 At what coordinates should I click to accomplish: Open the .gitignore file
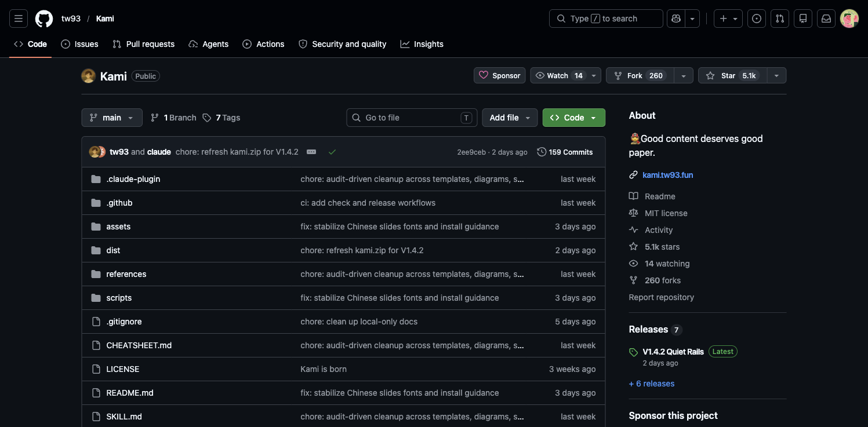coord(124,322)
